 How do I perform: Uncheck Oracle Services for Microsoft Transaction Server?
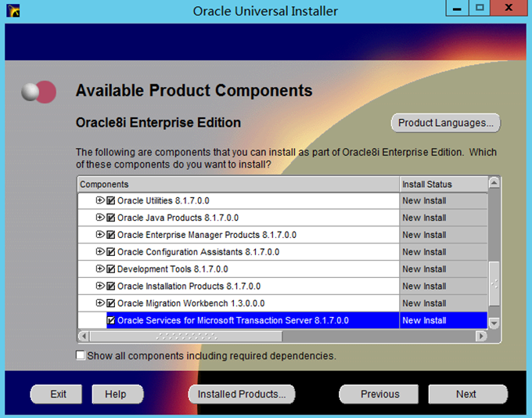click(110, 321)
